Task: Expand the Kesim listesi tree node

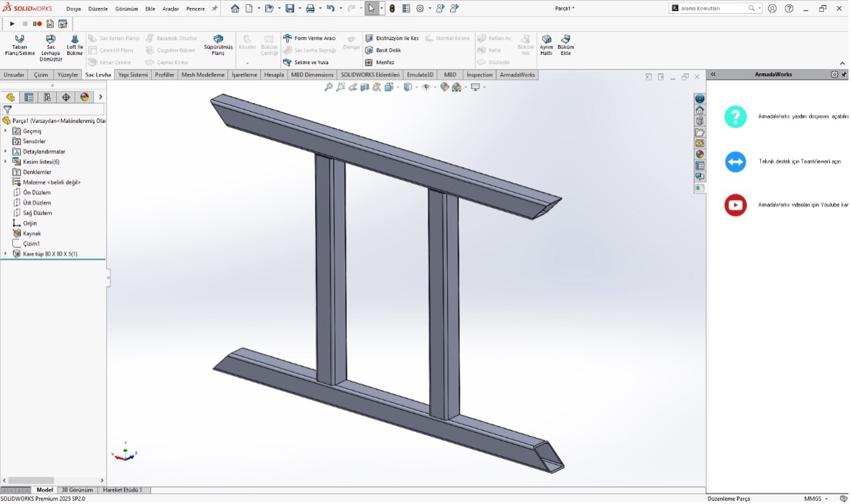Action: [6, 161]
